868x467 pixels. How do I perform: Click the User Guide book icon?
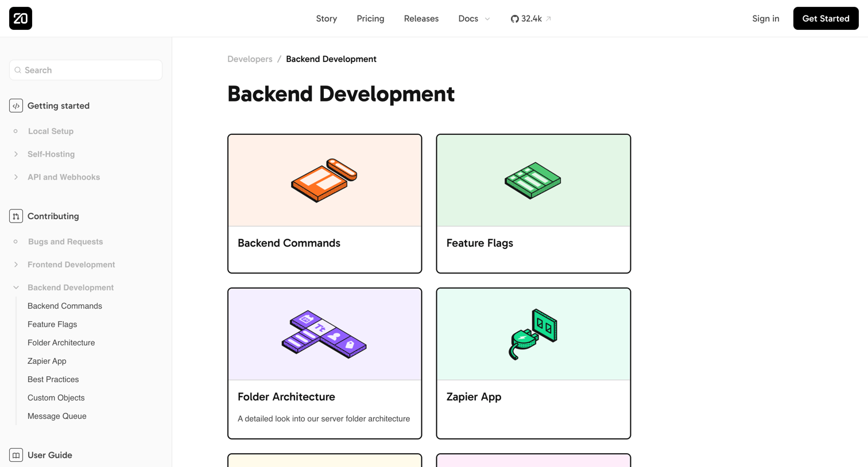16,455
